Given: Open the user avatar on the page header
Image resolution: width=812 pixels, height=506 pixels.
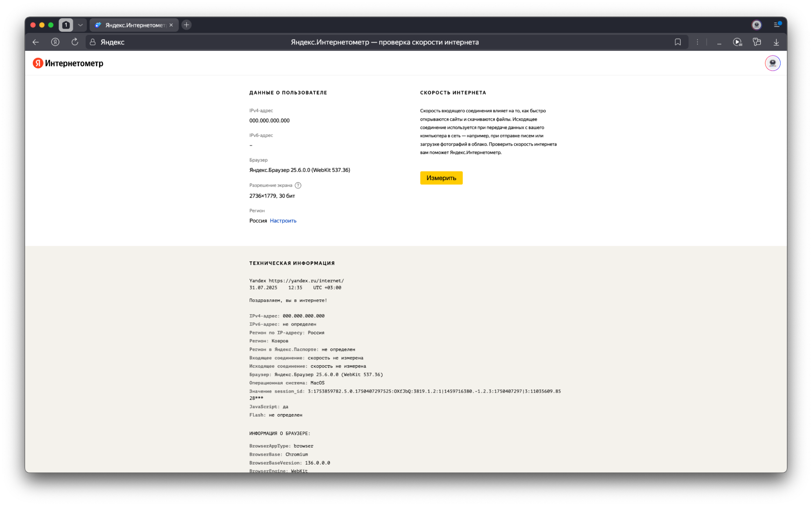Looking at the screenshot, I should pyautogui.click(x=773, y=63).
